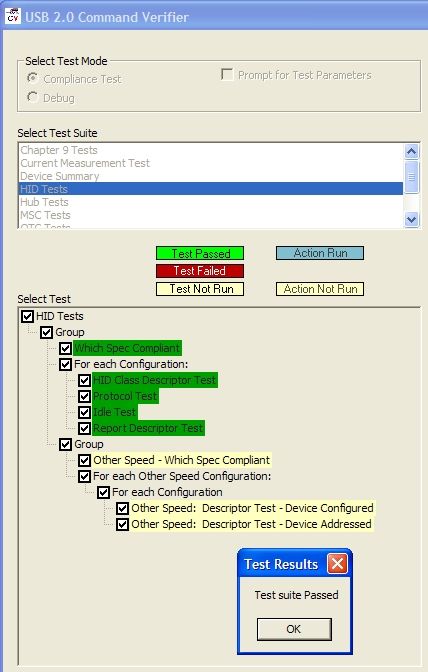The width and height of the screenshot is (428, 672).
Task: Toggle the green Which Spec Compliant checkbox
Action: point(65,348)
